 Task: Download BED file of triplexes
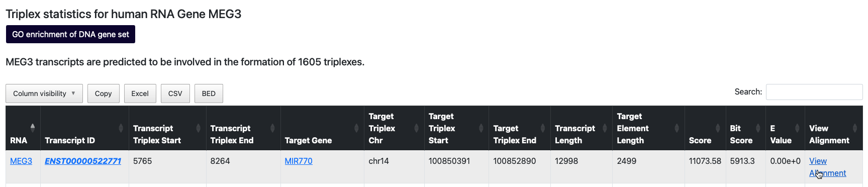[209, 93]
